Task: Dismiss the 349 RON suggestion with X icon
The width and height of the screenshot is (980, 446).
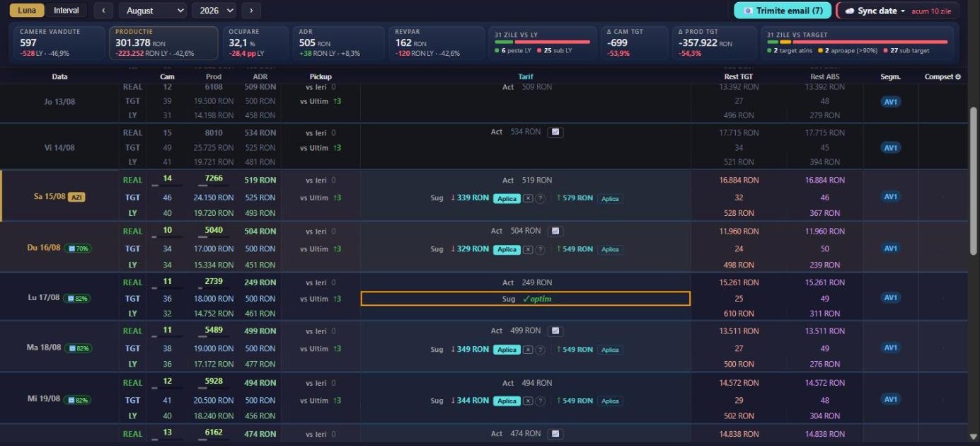Action: click(528, 350)
